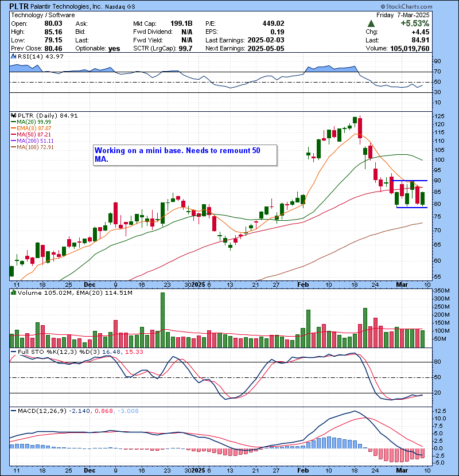This screenshot has height=476, width=459.
Task: Click the 'Working on a mini base' annotation
Action: (185, 155)
